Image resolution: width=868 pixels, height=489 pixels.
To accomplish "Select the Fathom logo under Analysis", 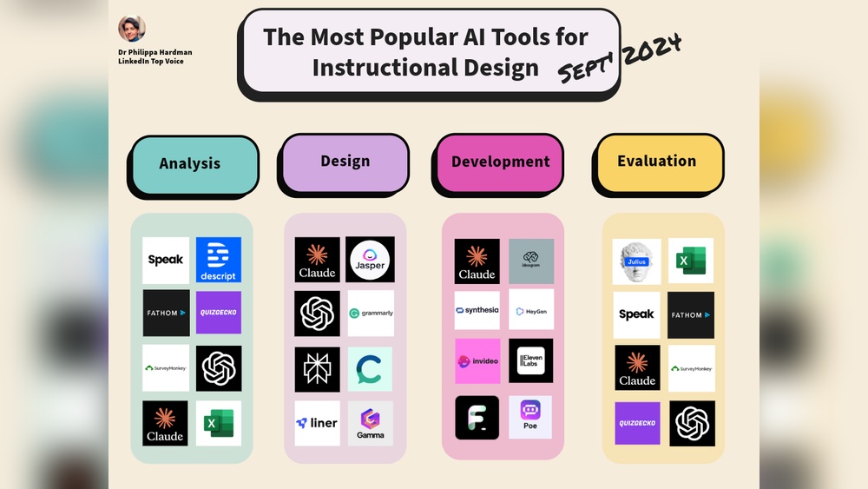I will click(166, 313).
